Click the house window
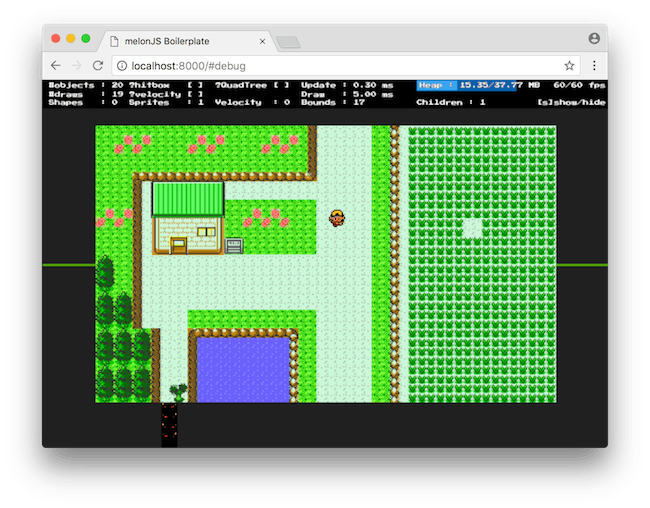The height and width of the screenshot is (508, 650). click(x=206, y=231)
